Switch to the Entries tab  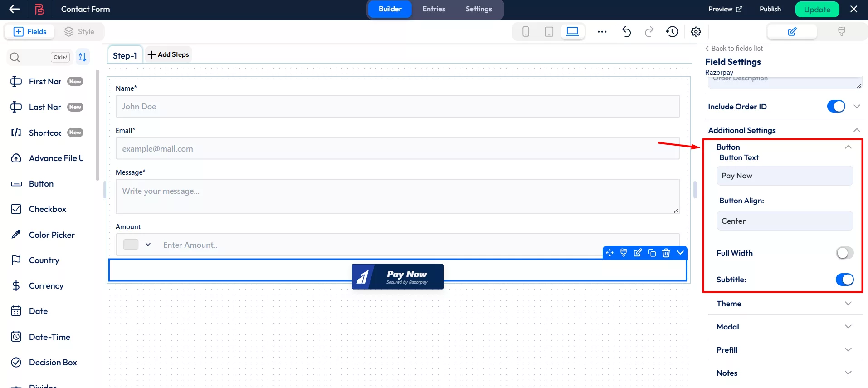click(x=434, y=9)
